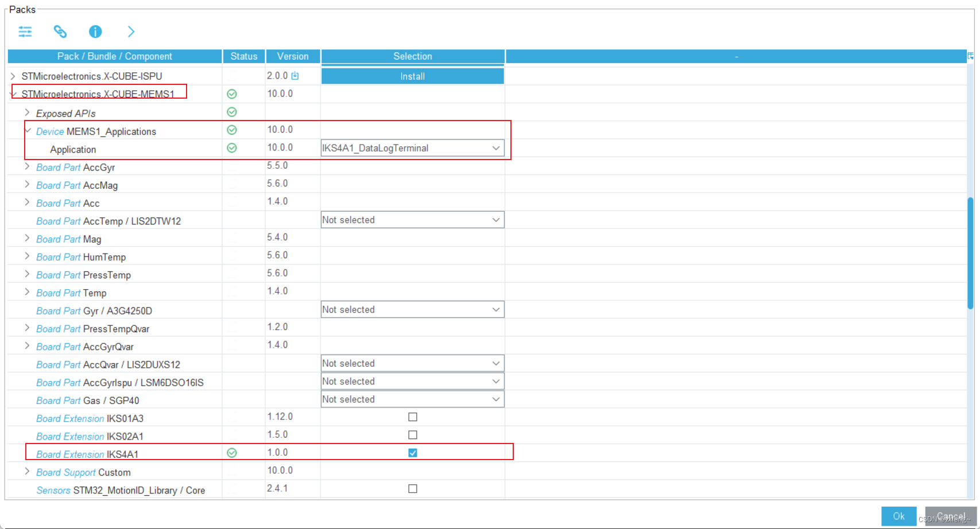The height and width of the screenshot is (529, 980).
Task: Select the Application row label
Action: [x=73, y=149]
